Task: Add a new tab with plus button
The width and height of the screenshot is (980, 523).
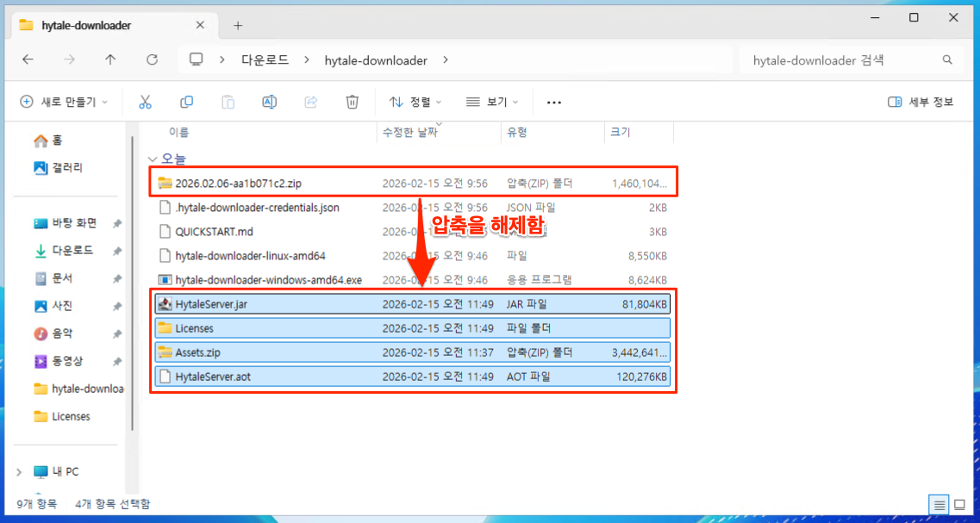Action: coord(238,26)
